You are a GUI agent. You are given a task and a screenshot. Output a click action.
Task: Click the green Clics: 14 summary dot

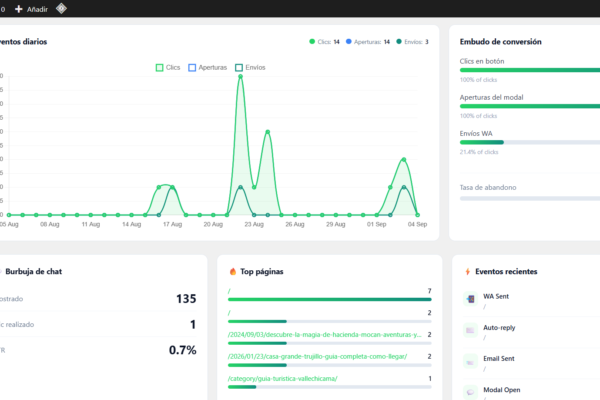tap(312, 42)
